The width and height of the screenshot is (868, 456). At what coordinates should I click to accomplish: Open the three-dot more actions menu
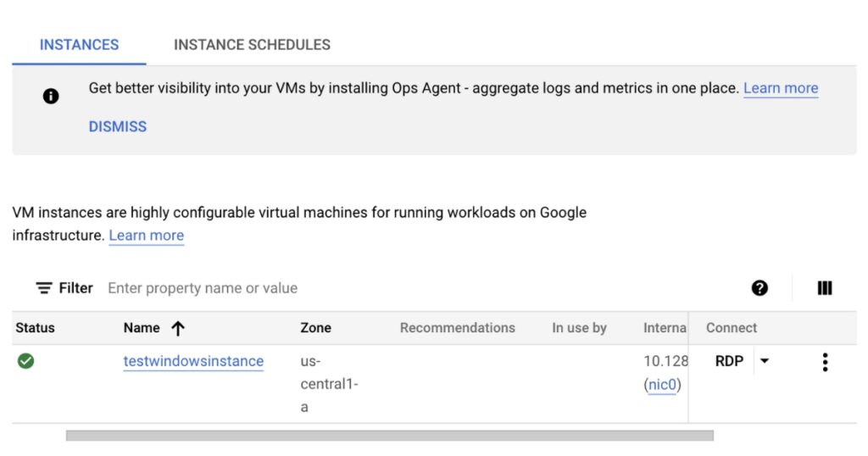[825, 362]
